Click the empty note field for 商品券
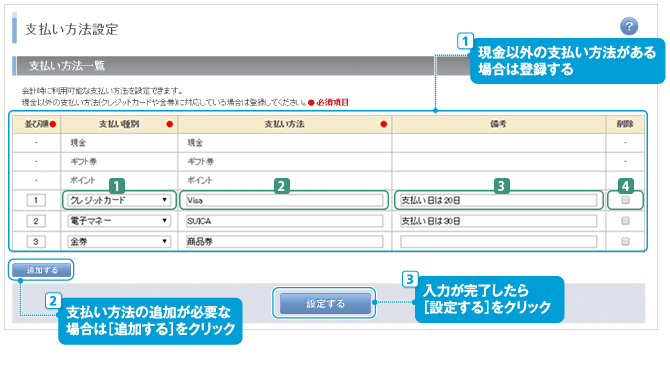Image resolution: width=670 pixels, height=365 pixels. click(498, 241)
